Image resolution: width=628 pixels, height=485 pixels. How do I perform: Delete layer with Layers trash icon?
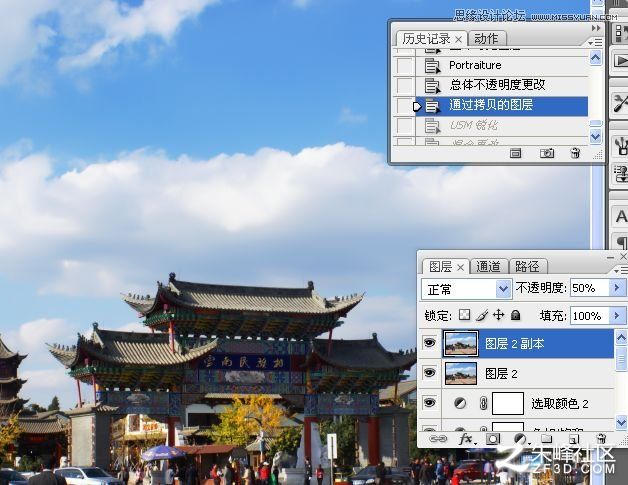point(601,439)
